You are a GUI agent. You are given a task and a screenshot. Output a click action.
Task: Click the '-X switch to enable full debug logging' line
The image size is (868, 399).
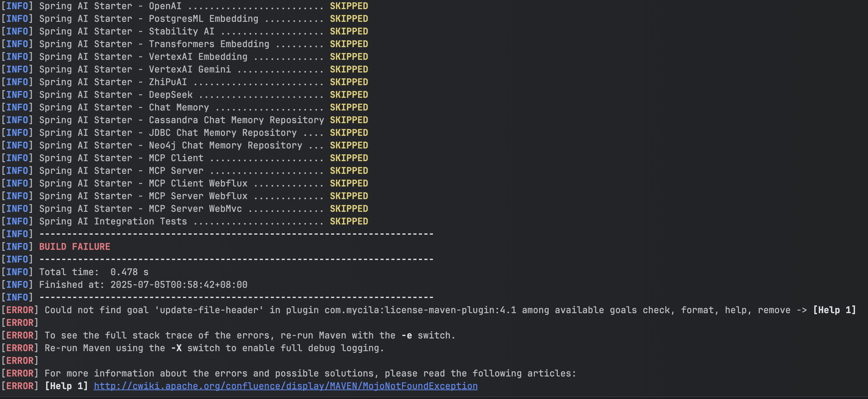coord(193,348)
